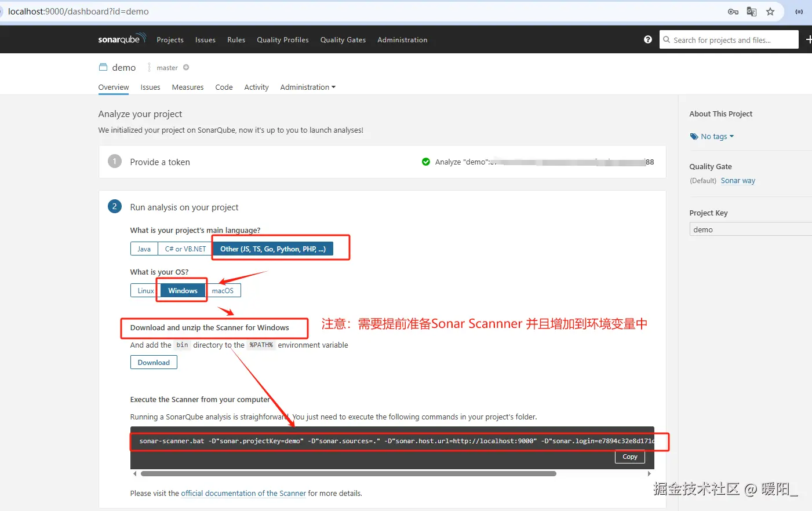
Task: Switch to the Activity tab
Action: click(x=256, y=87)
